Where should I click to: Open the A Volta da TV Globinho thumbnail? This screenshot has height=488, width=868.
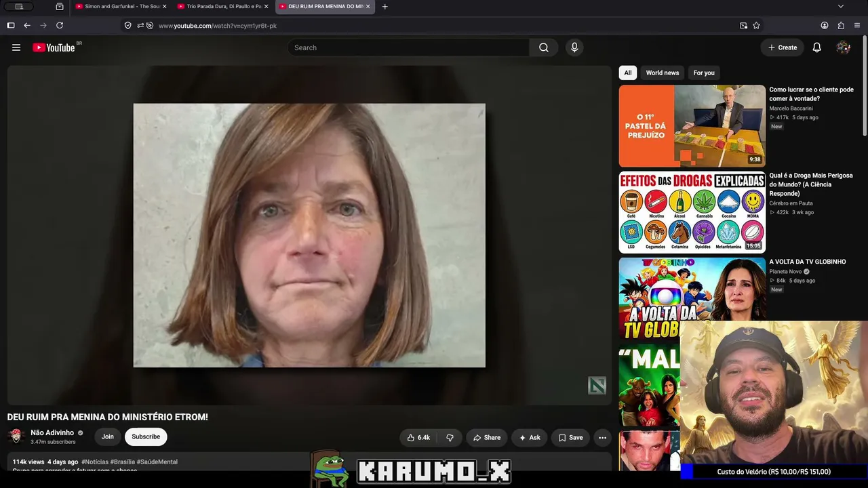[x=692, y=298]
